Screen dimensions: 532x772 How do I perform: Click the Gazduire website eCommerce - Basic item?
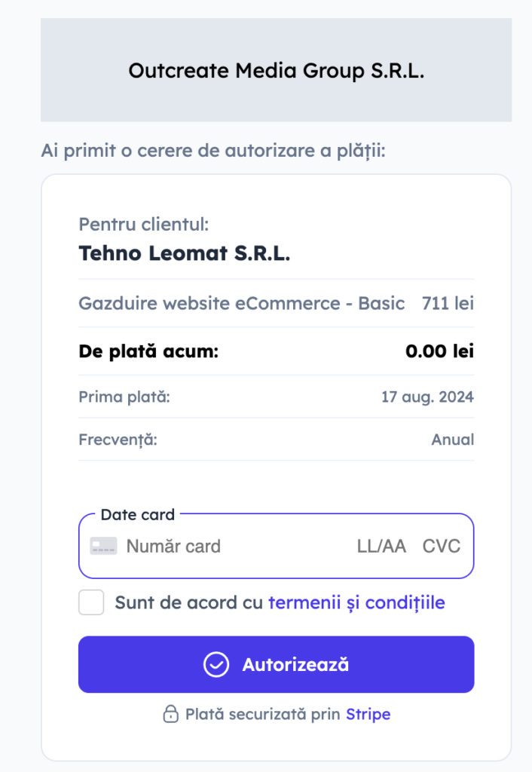click(x=241, y=304)
